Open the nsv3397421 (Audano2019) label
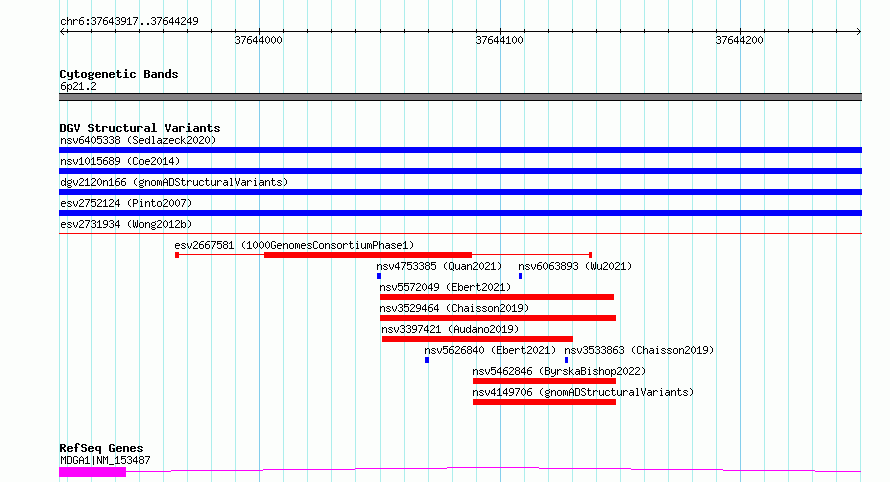 tap(450, 329)
